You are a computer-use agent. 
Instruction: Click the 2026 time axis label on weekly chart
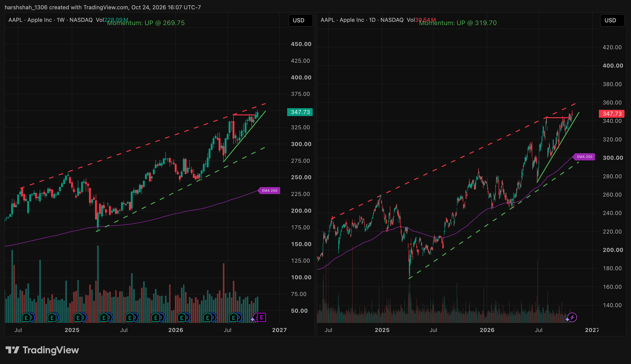tap(176, 330)
